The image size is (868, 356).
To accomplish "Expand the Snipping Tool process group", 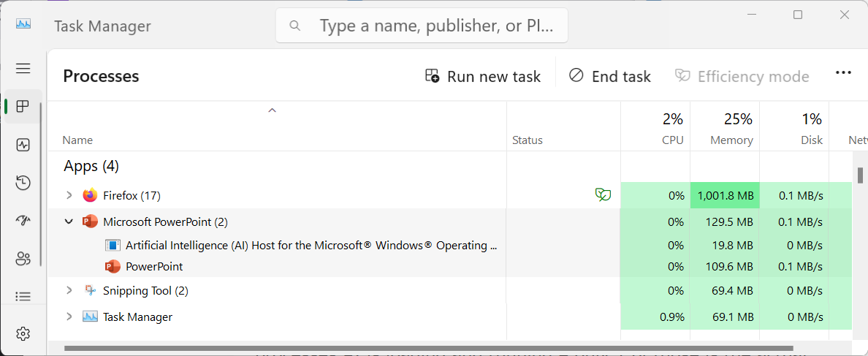I will (x=69, y=290).
